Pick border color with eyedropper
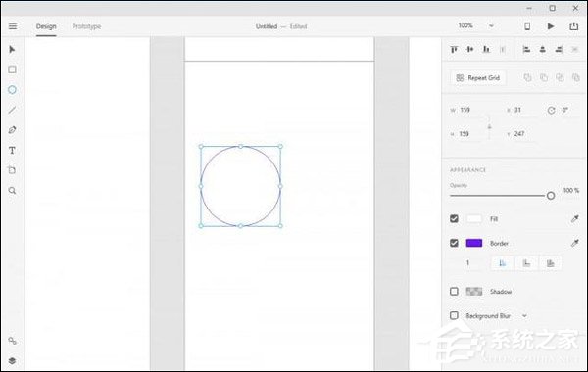The height and width of the screenshot is (372, 588). point(574,244)
